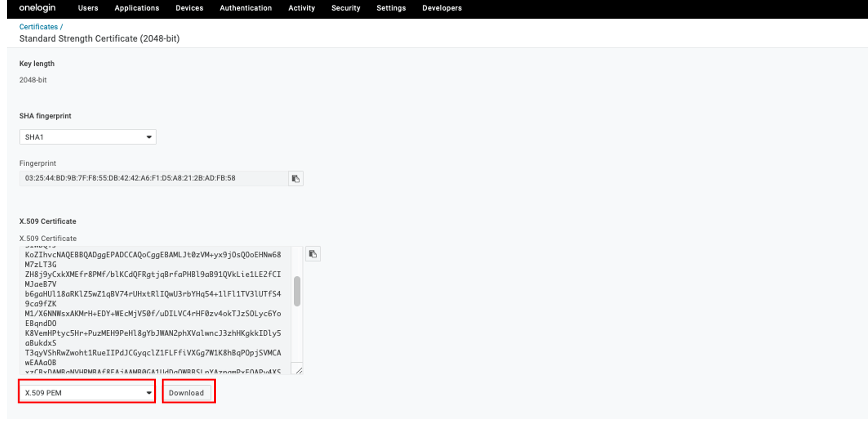Screen dimensions: 868x423
Task: Open the Authentication menu
Action: point(246,8)
